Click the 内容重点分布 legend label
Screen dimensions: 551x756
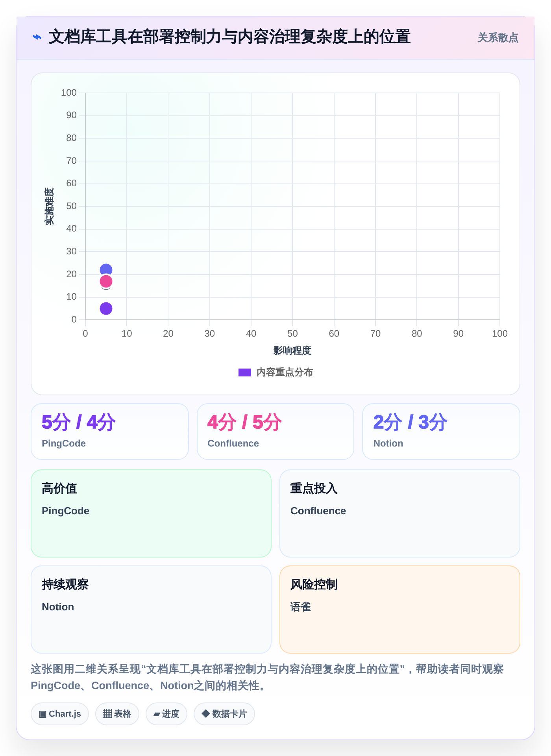pos(285,372)
